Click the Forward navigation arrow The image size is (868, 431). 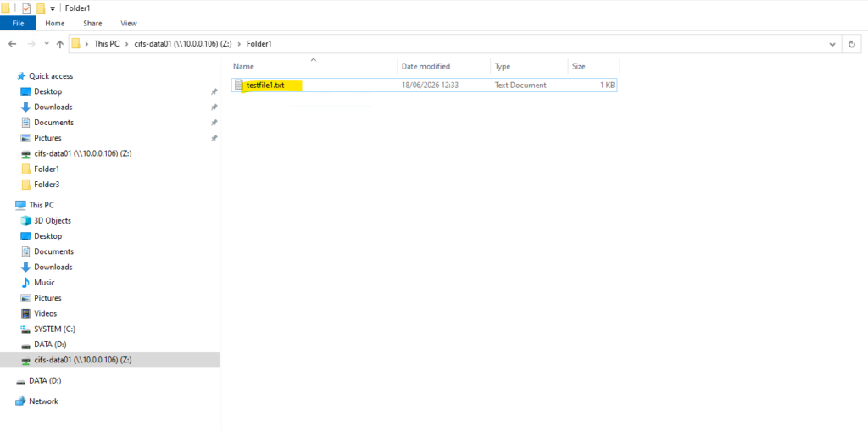coord(31,44)
